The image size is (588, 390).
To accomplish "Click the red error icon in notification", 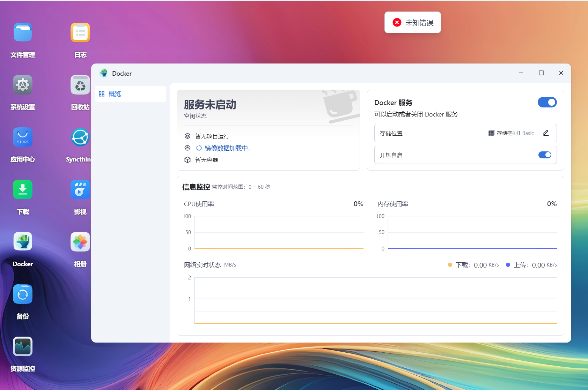I will [397, 22].
